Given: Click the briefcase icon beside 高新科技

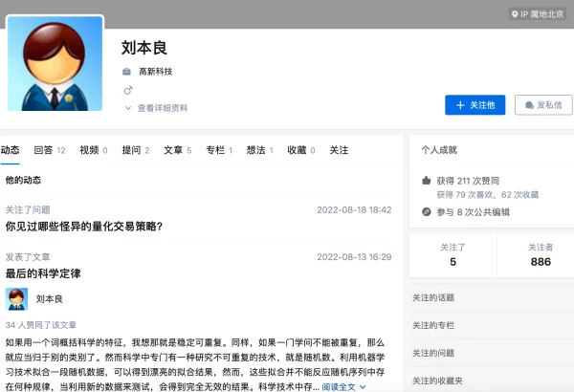Looking at the screenshot, I should 127,72.
